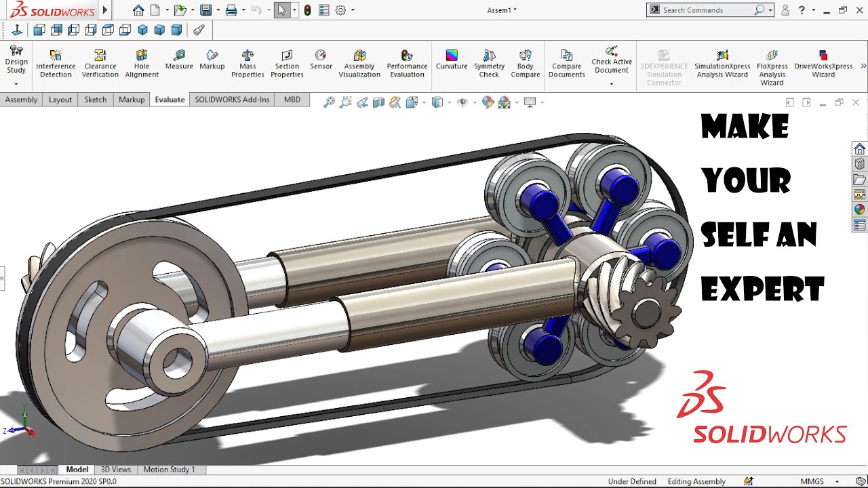Switch to 3D Views tab

(115, 469)
